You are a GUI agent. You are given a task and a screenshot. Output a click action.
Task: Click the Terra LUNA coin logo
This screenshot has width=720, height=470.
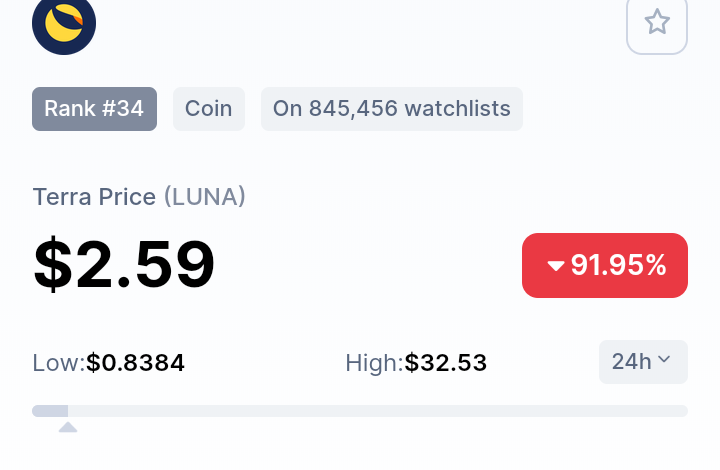64,24
